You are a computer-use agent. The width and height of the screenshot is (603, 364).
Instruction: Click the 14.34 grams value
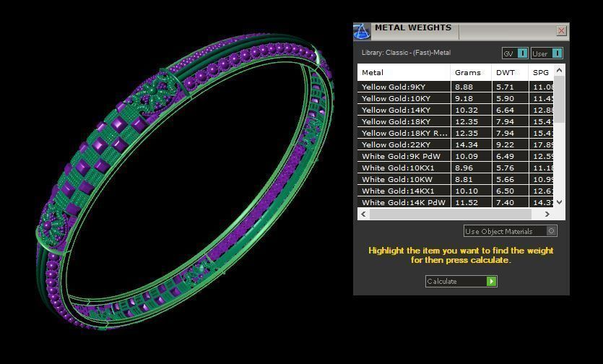[466, 144]
